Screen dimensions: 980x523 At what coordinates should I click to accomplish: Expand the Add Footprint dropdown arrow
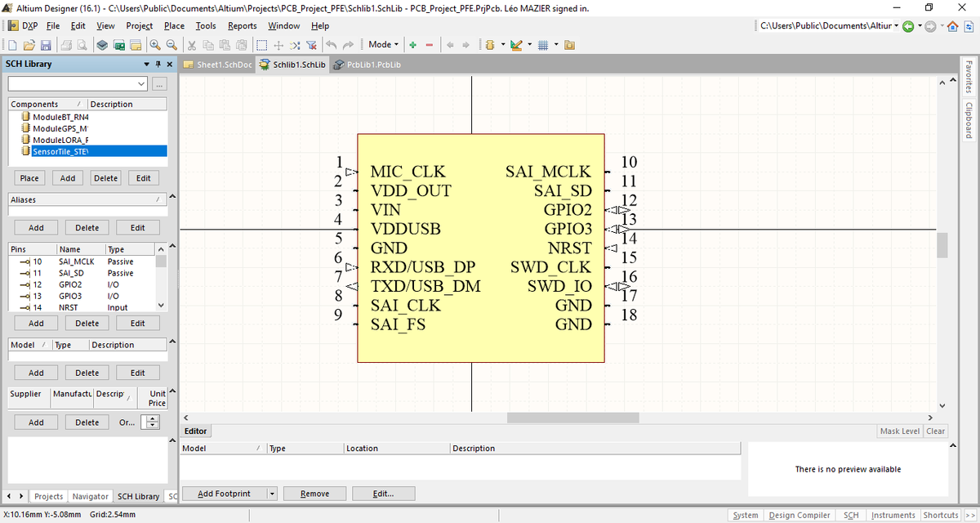pos(272,494)
